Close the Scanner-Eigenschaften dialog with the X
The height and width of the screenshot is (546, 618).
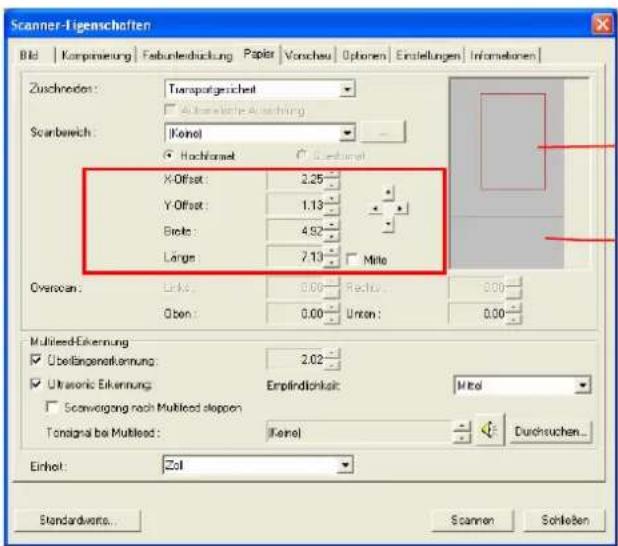click(x=602, y=25)
